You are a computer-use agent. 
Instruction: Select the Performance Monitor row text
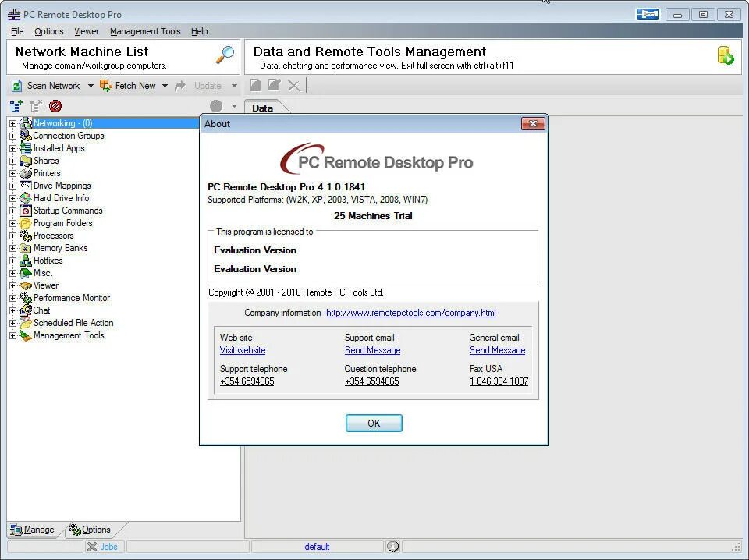[72, 298]
